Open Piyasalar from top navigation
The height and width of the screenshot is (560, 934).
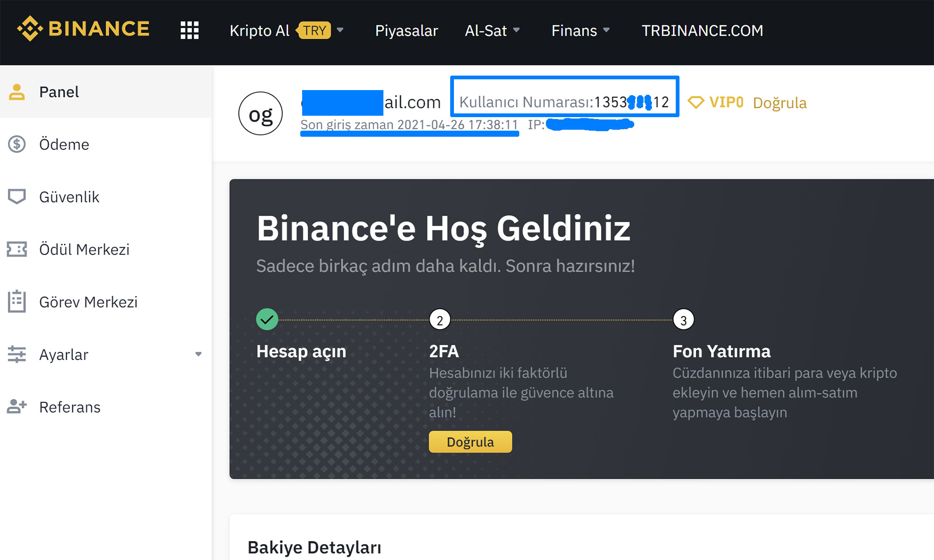point(407,30)
